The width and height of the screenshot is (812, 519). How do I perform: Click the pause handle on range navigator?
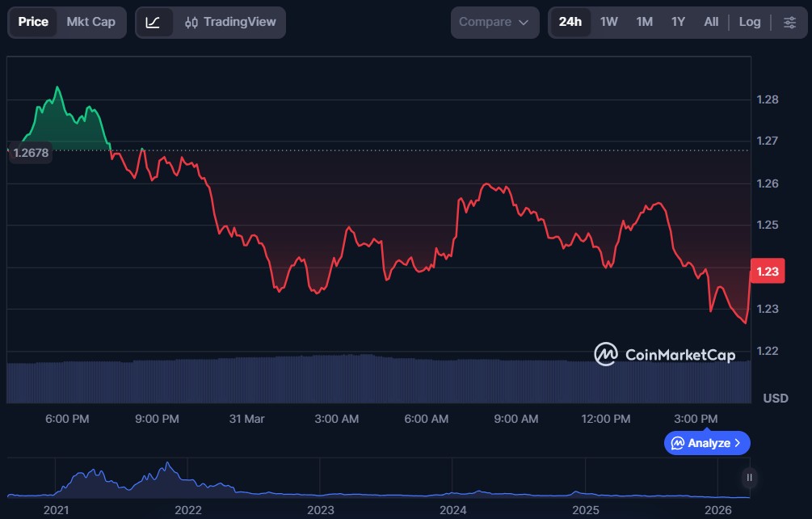749,478
